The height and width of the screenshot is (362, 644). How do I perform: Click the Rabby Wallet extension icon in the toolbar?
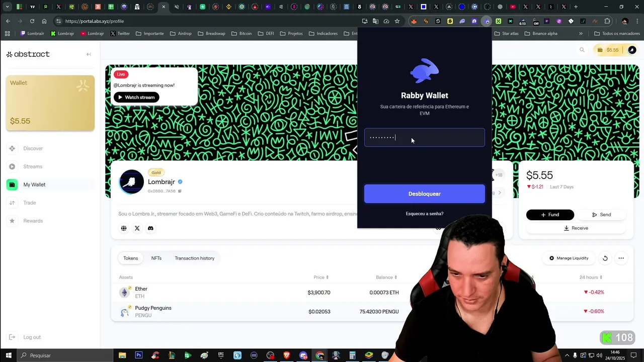click(x=487, y=21)
